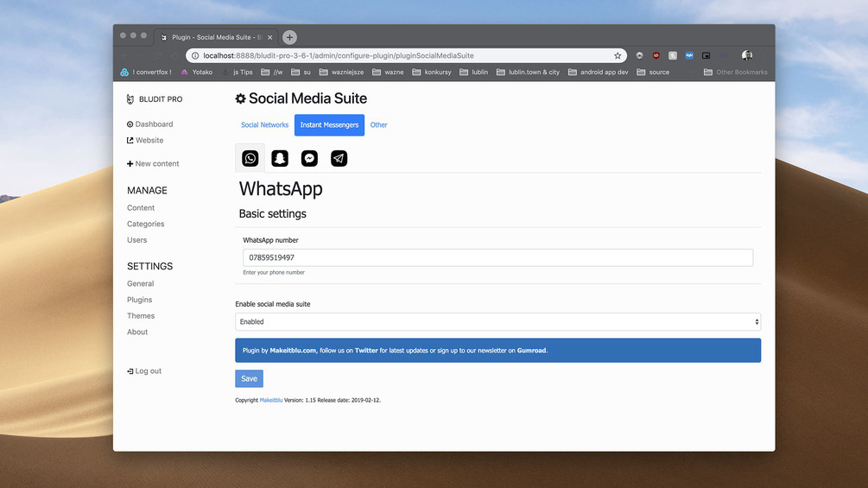Close the Plugin - Social Media Suite tab
The image size is (868, 488).
click(x=269, y=37)
